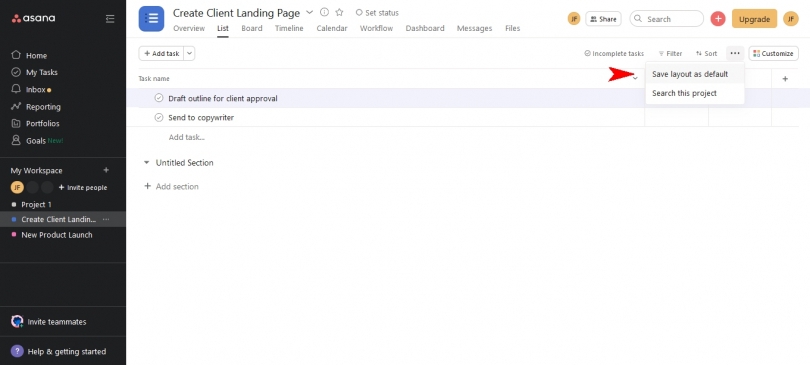
Task: Open task Draft outline for client approval
Action: coord(223,98)
